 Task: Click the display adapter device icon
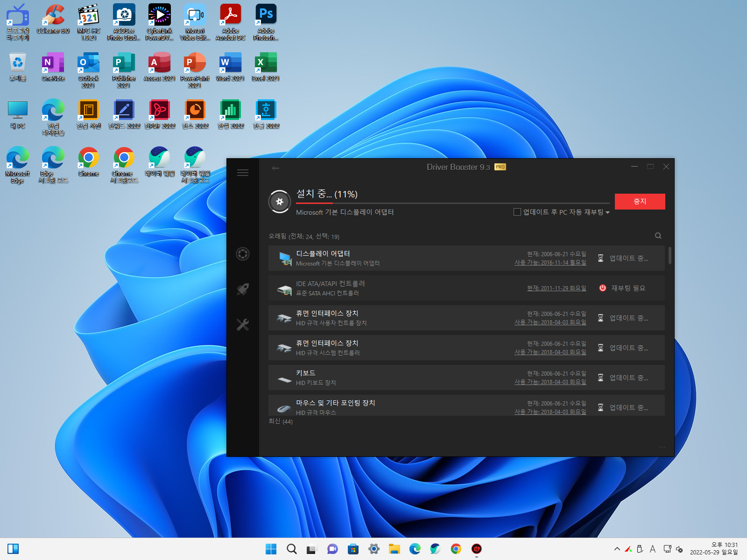[x=285, y=258]
